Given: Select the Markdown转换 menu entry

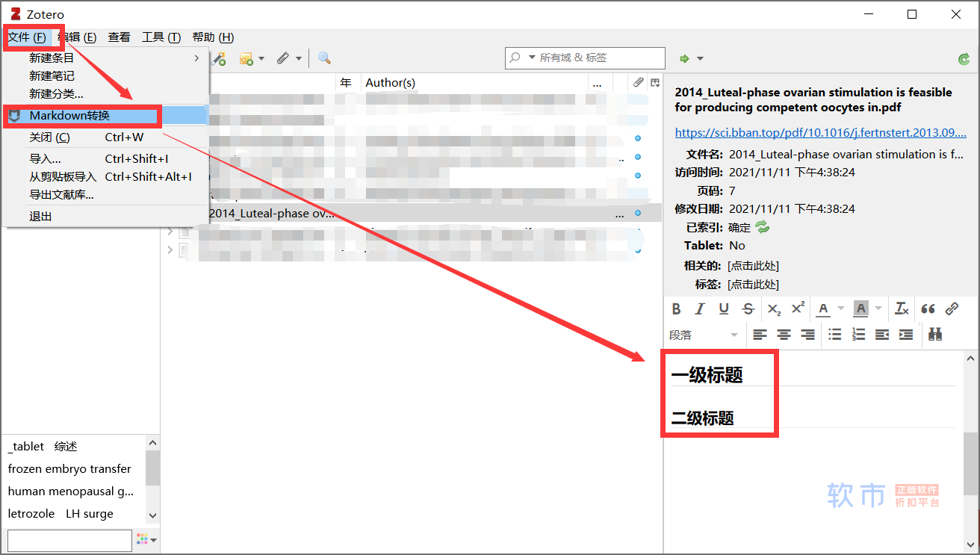Looking at the screenshot, I should (105, 115).
